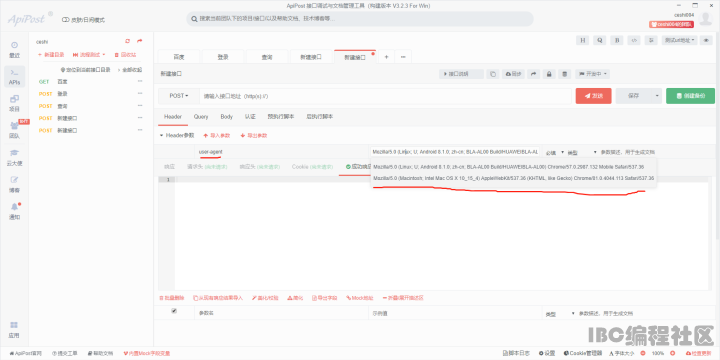The image size is (720, 360).
Task: Switch to the 查询 tab
Action: tap(267, 57)
